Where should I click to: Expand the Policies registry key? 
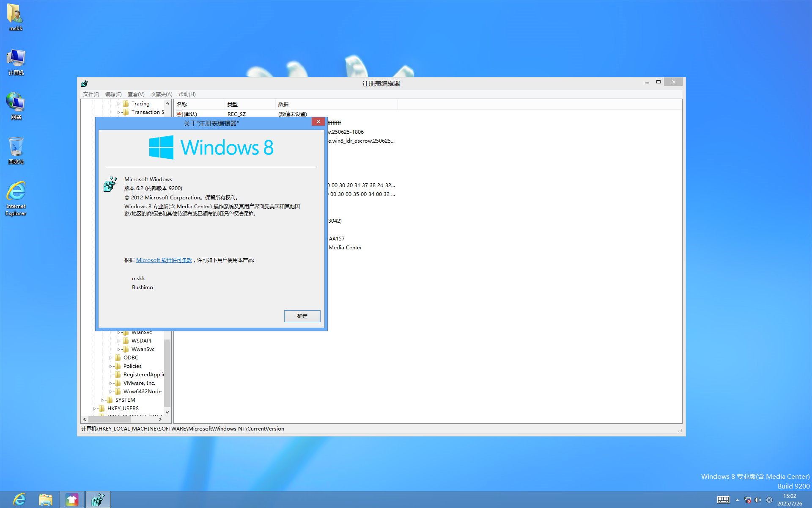(x=110, y=366)
